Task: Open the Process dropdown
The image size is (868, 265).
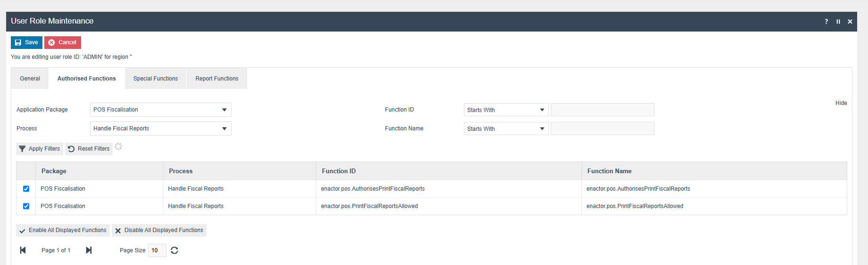Action: (x=160, y=128)
